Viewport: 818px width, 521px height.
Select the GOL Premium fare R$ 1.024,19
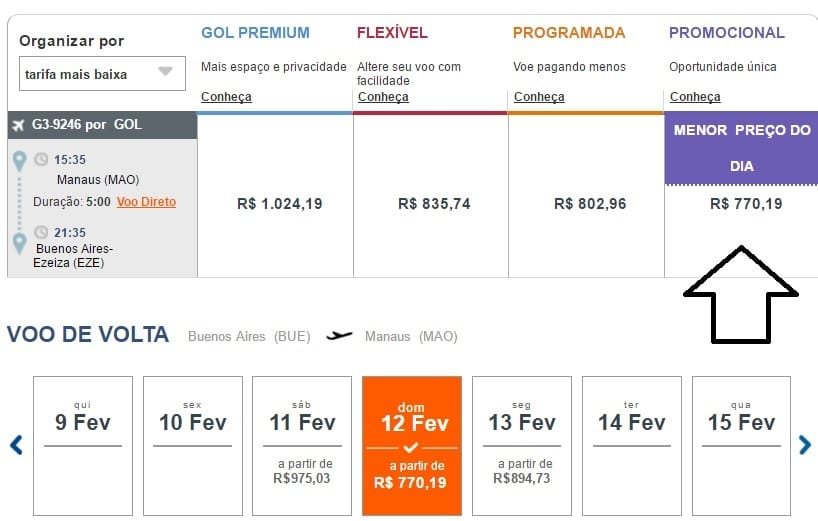280,204
